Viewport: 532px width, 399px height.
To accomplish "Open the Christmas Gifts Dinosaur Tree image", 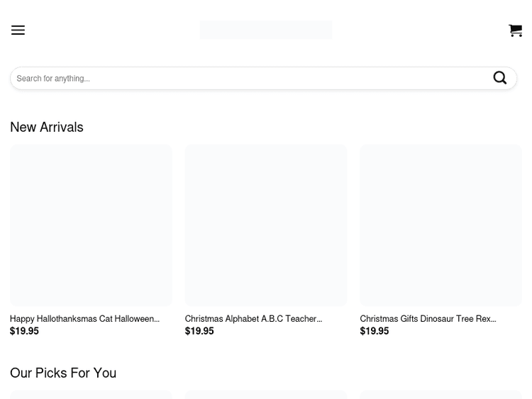I will point(440,225).
